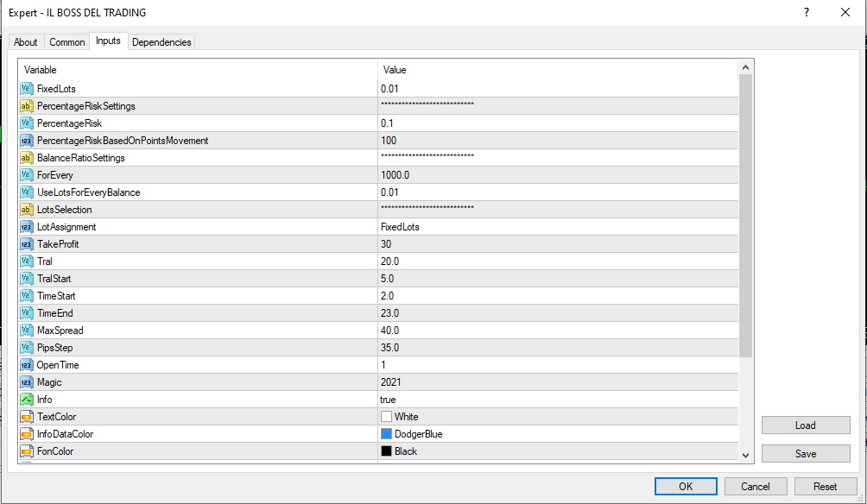867x504 pixels.
Task: Click the FixedLots variable type icon
Action: (26, 89)
